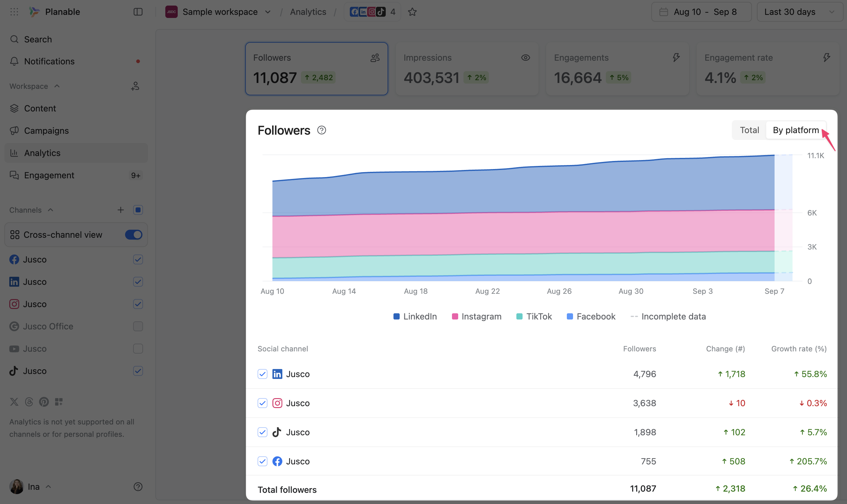Click the Analytics breadcrumb link
Image resolution: width=847 pixels, height=504 pixels.
[x=308, y=12]
